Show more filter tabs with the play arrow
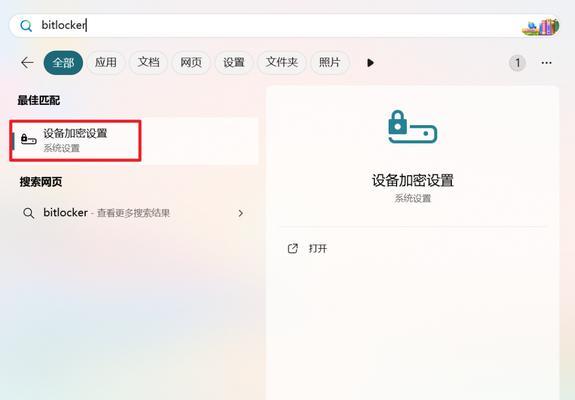Image resolution: width=575 pixels, height=400 pixels. (370, 63)
